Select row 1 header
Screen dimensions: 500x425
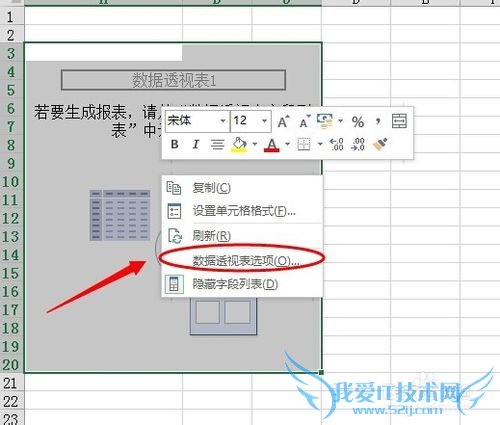coord(11,16)
